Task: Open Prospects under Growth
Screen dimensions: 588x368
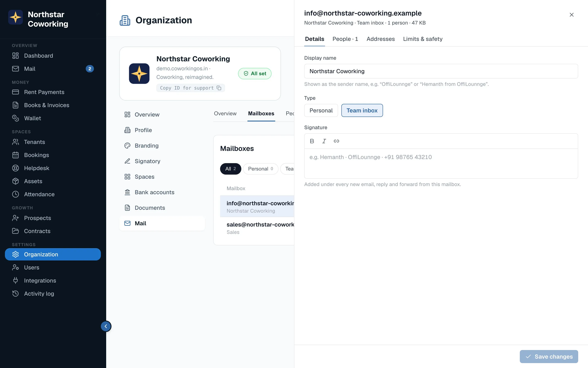Action: 53,218
